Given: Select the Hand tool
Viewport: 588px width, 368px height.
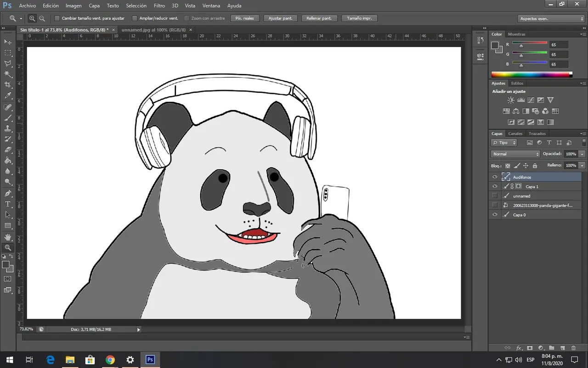Looking at the screenshot, I should tap(8, 237).
